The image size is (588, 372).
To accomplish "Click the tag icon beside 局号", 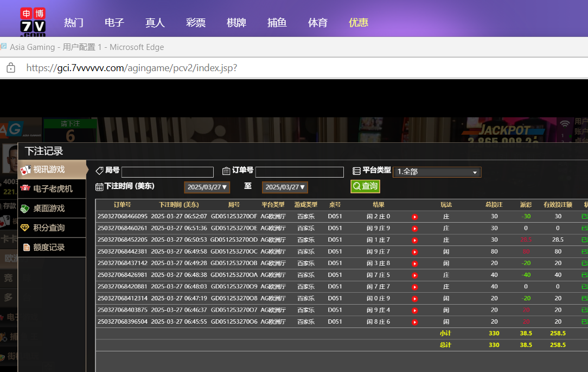I will point(99,171).
